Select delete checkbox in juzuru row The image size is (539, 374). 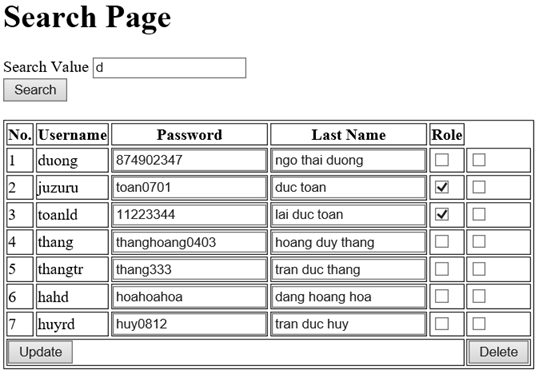(479, 187)
